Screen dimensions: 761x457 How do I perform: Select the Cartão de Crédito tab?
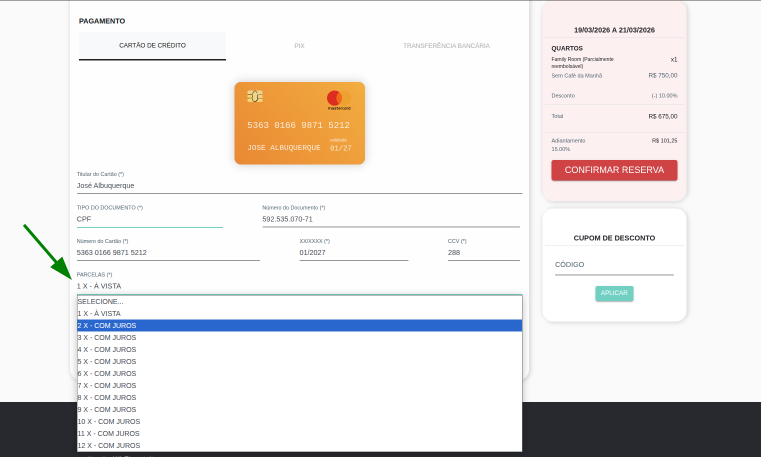pos(152,46)
